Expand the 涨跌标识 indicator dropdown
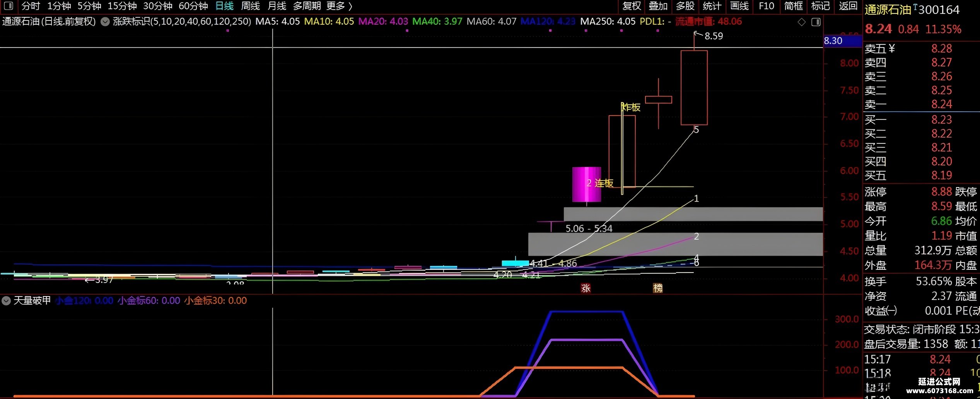Viewport: 980px width, 399px height. [105, 21]
